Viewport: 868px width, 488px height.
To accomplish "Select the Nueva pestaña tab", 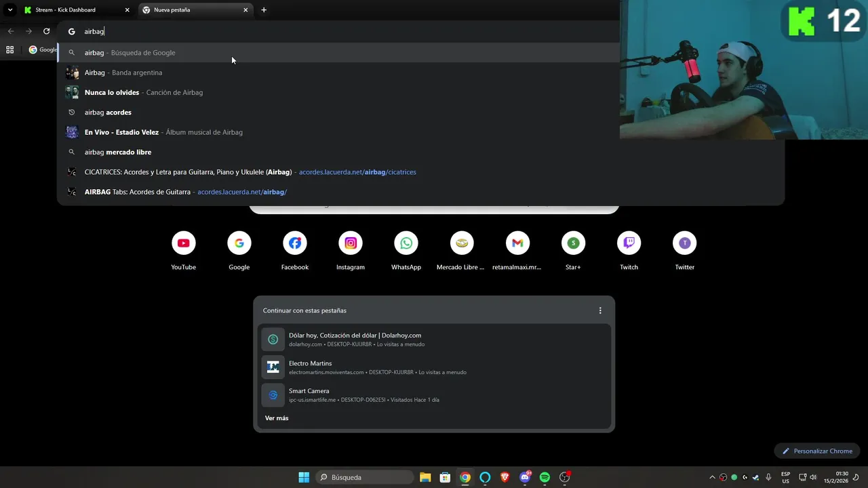I will [x=195, y=10].
